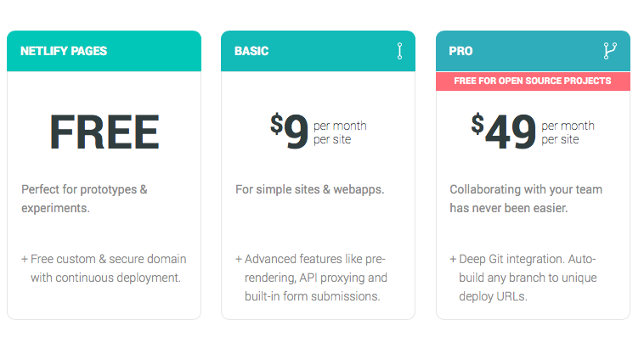Click the plus sign before 'Free custom'
Image resolution: width=644 pixels, height=337 pixels.
point(25,260)
